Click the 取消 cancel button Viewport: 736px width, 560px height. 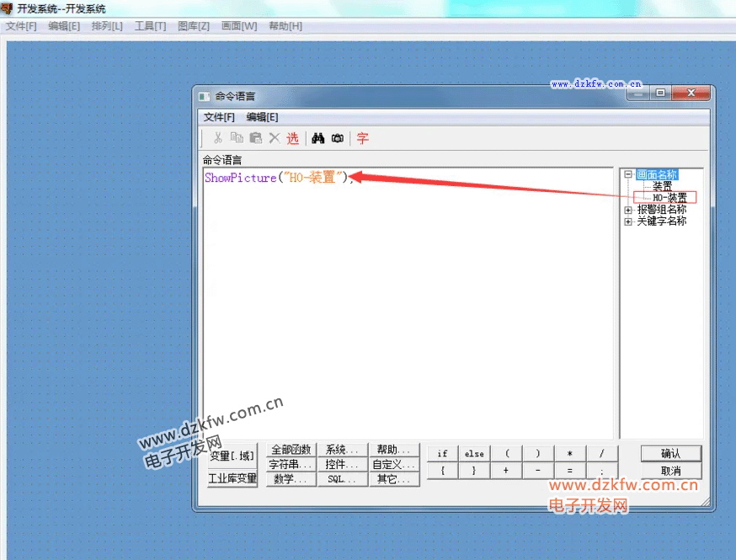(x=670, y=471)
